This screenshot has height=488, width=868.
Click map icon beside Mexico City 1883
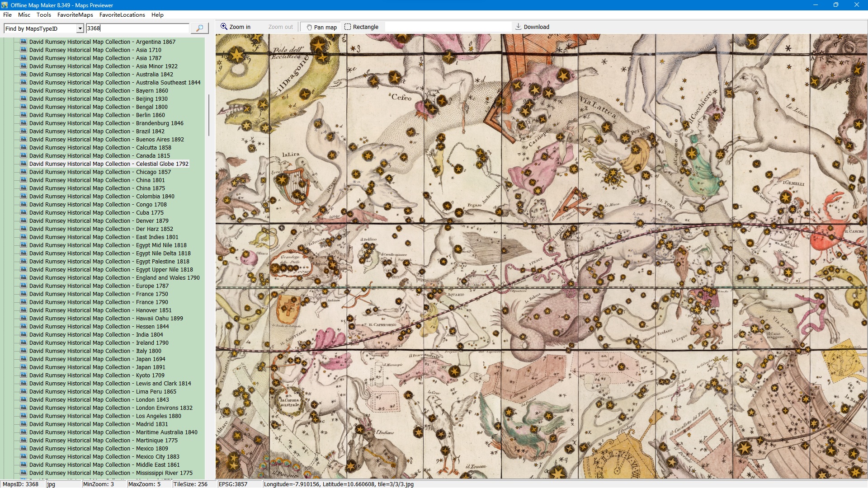tap(24, 456)
